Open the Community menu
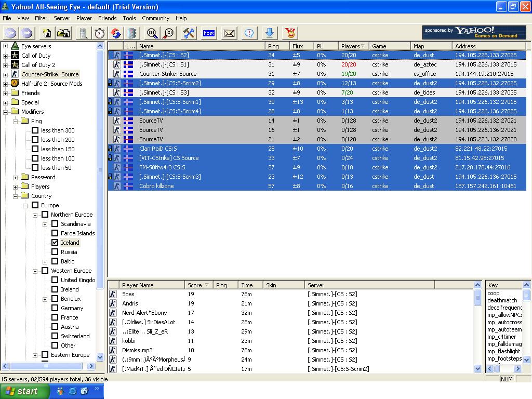 [155, 18]
